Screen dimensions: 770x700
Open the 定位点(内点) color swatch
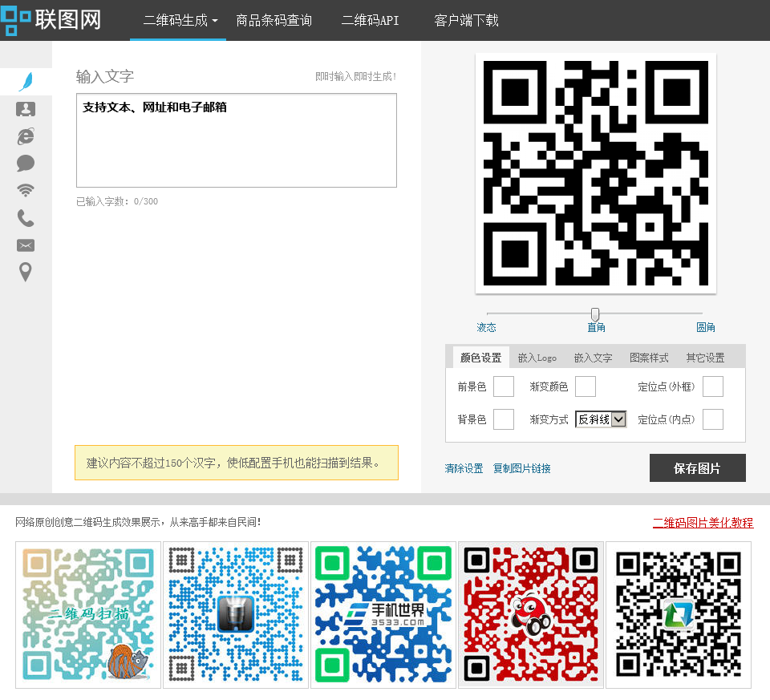(x=713, y=419)
